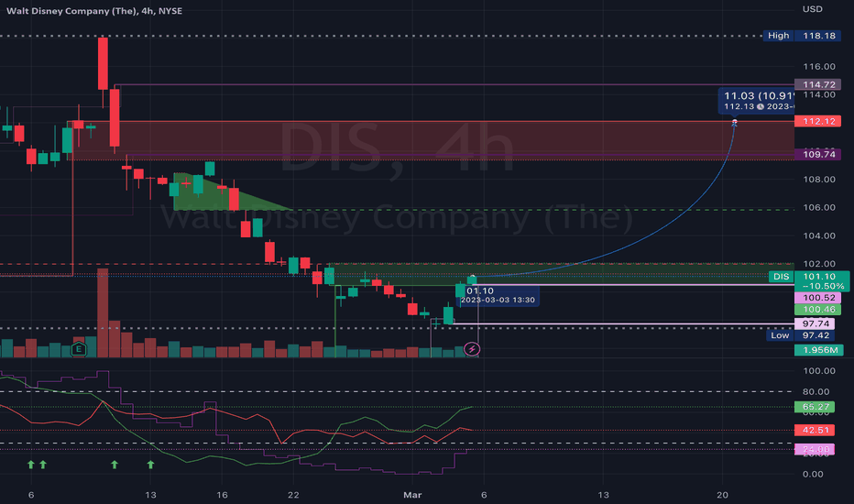Click the USD currency label
Viewport: 854px width, 504px height.
coord(812,9)
